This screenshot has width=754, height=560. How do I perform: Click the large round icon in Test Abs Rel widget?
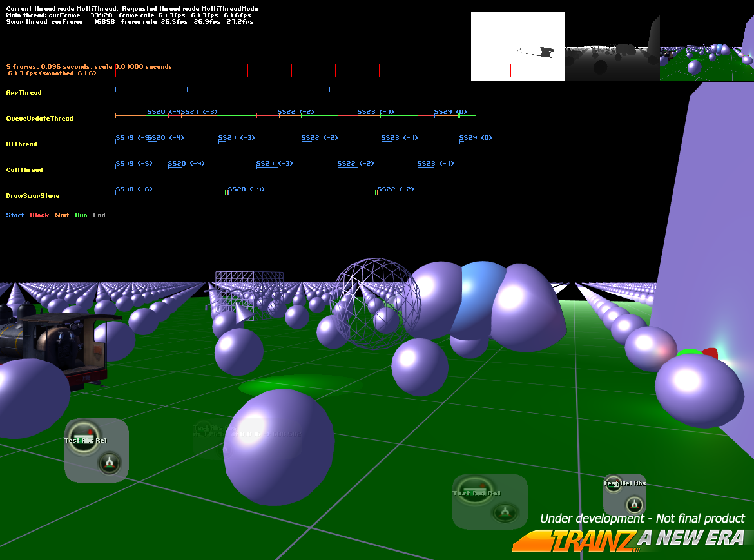(84, 436)
